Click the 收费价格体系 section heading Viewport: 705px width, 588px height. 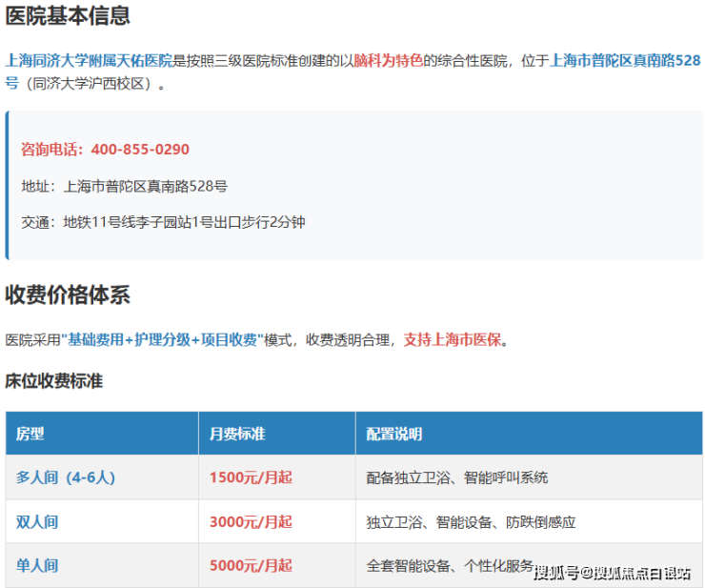(x=68, y=294)
